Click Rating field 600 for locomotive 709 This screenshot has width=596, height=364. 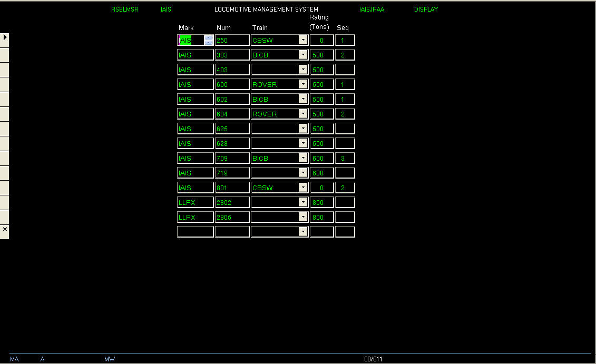pyautogui.click(x=321, y=158)
